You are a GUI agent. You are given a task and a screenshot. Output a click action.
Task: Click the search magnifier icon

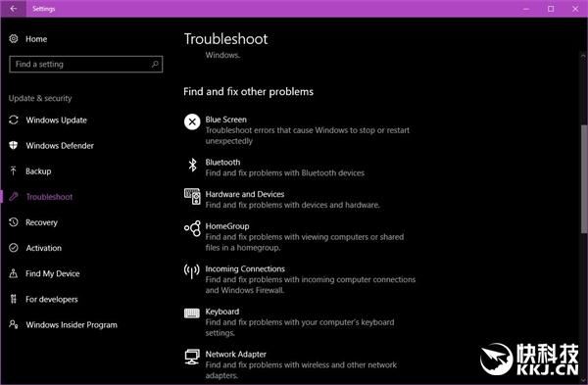(x=155, y=64)
